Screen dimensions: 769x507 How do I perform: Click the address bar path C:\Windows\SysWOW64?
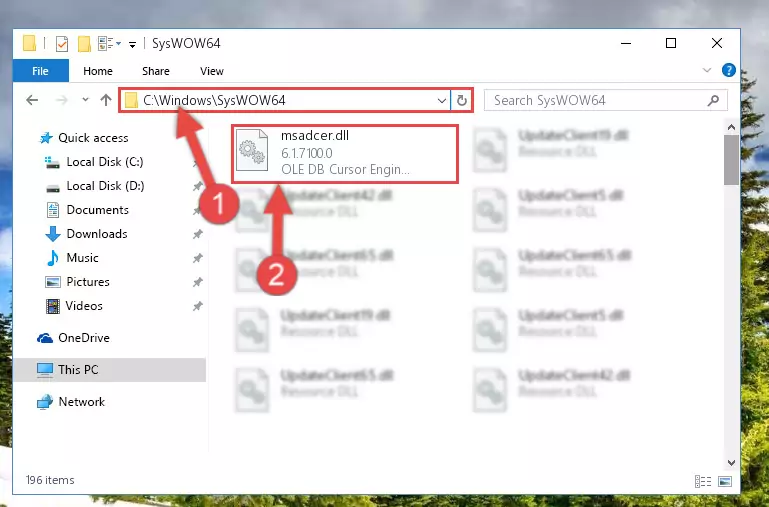tap(214, 100)
